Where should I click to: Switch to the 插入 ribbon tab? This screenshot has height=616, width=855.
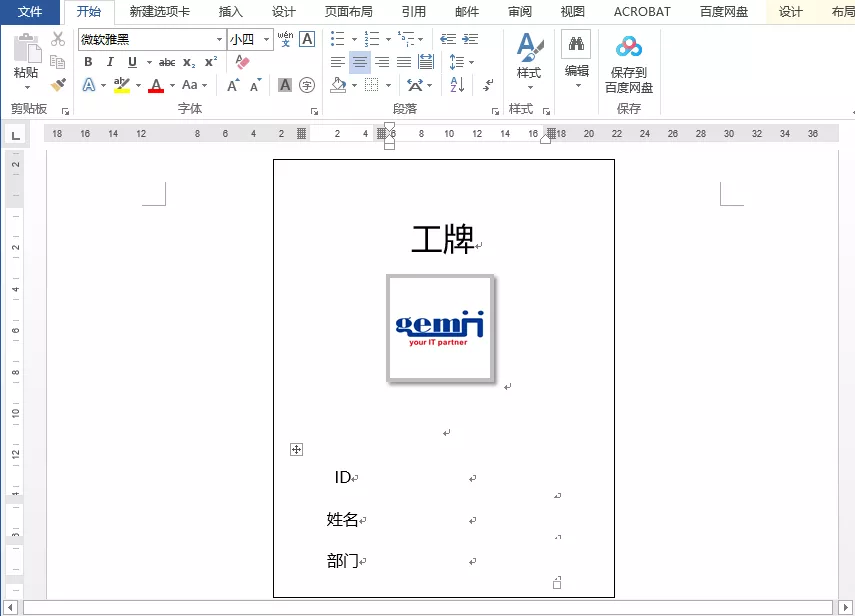(229, 12)
